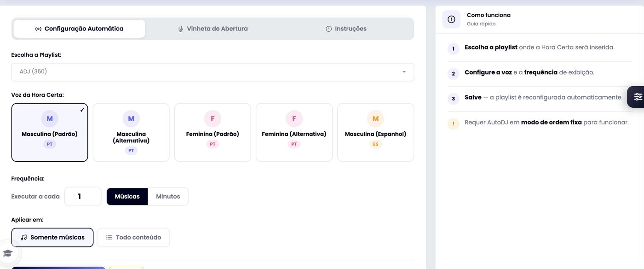Screen dimensions: 644x269
Task: Select Masculina (Alternativa) voice card
Action: [131, 132]
